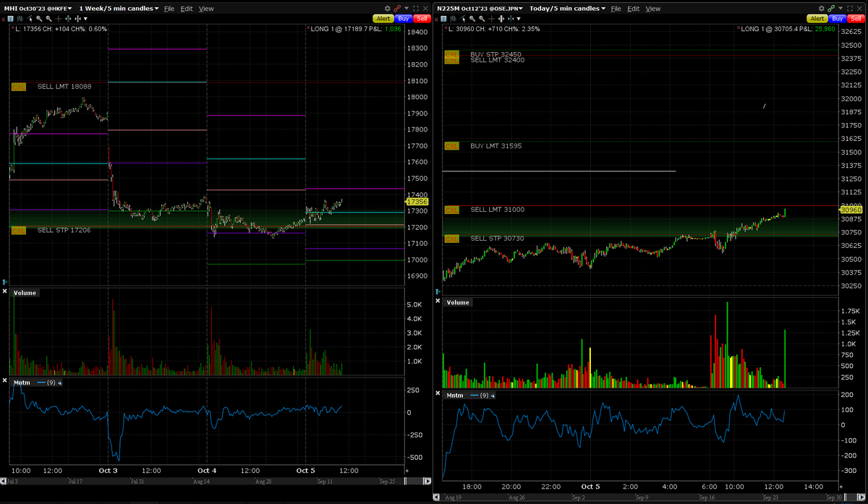
Task: Click Buy button in MHI chart
Action: click(x=404, y=18)
